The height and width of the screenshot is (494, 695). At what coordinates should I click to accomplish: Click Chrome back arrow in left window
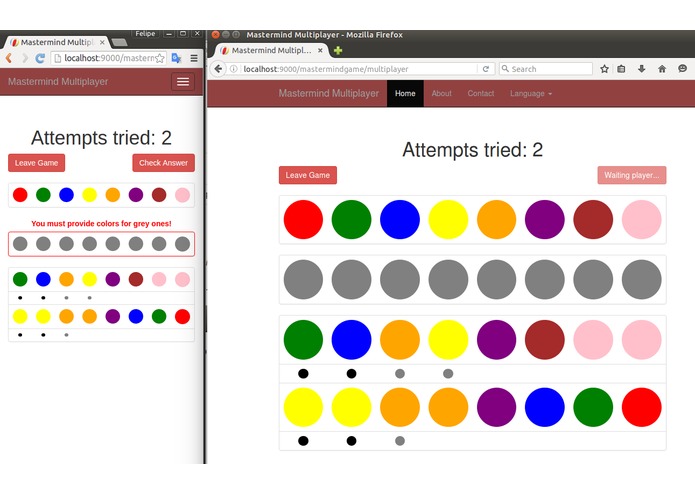pyautogui.click(x=9, y=58)
